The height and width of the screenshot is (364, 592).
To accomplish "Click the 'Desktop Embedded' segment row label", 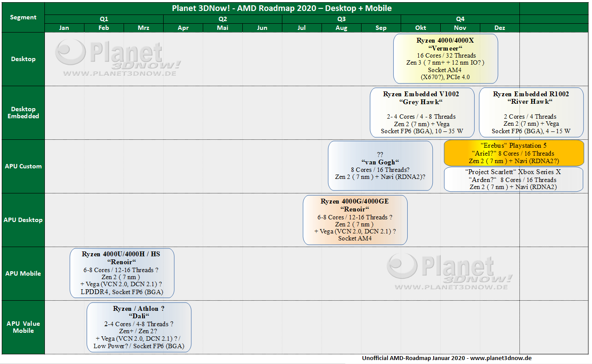I will coord(23,113).
